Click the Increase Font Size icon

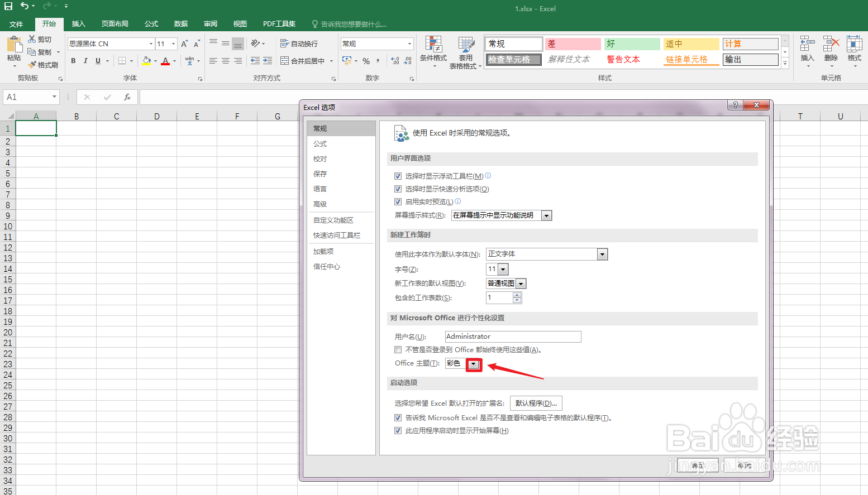(184, 44)
